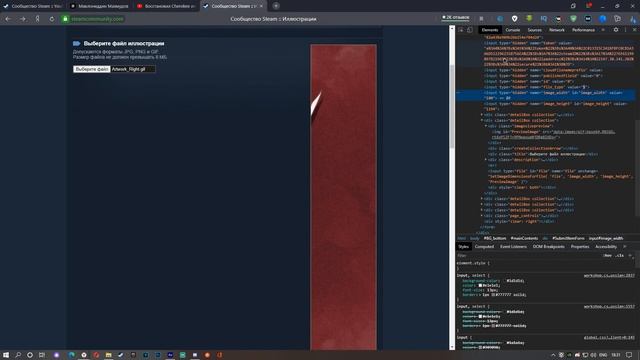Reload the page with refresh icon
640x360 pixels.
point(51,19)
